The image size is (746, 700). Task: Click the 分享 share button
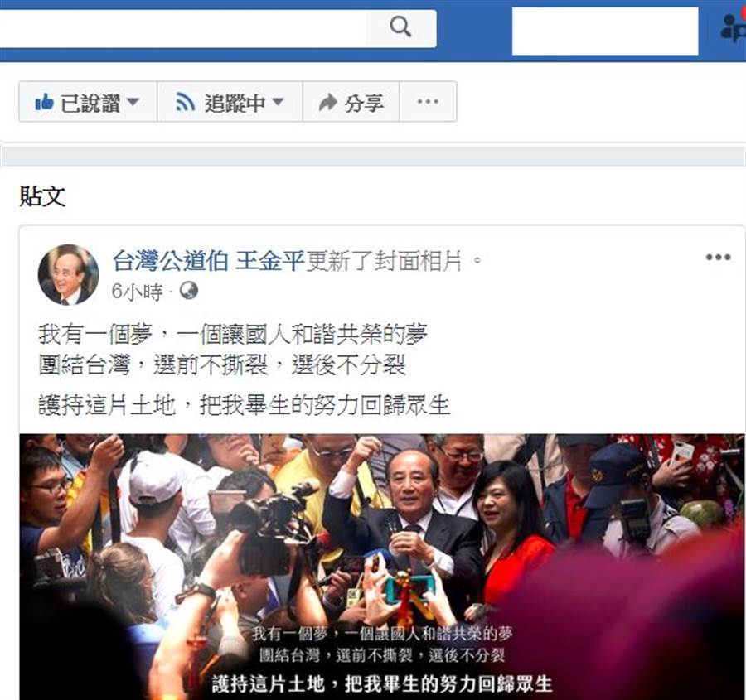pos(351,101)
